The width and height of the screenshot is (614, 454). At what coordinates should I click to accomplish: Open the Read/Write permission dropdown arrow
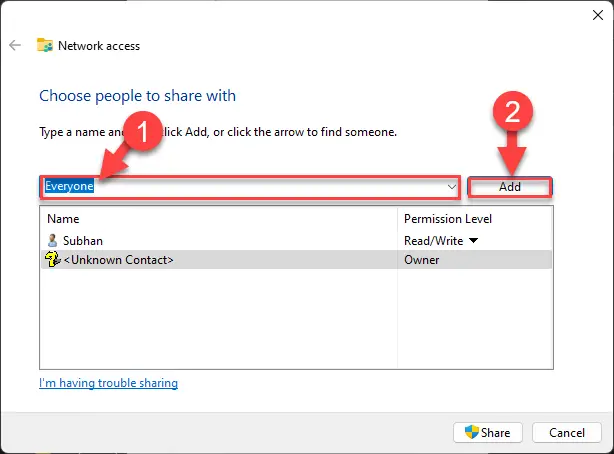tap(471, 240)
